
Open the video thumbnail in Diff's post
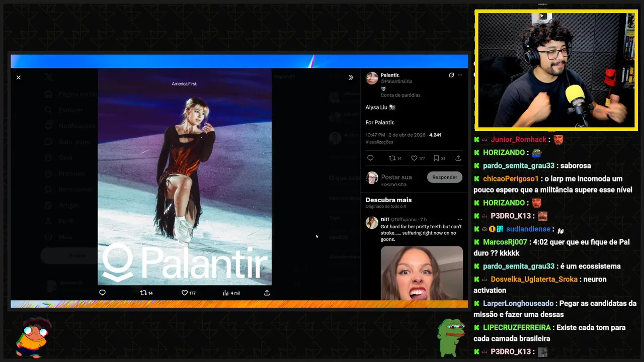point(422,273)
